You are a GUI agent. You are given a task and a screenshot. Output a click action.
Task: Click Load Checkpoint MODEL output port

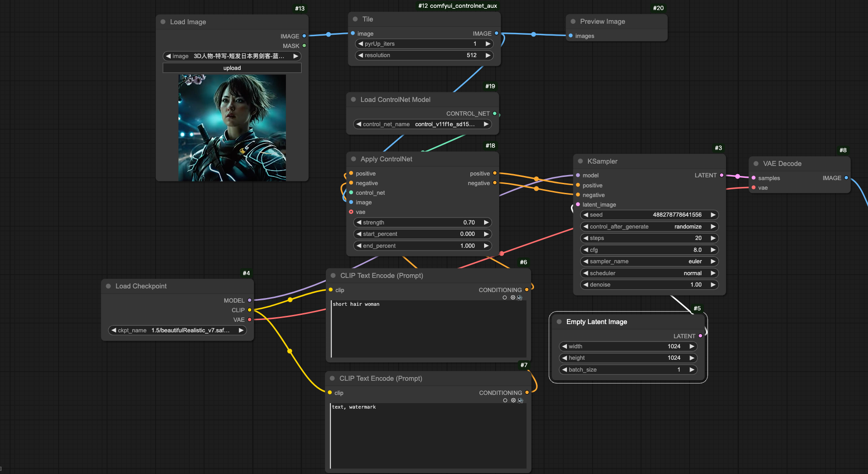pos(249,300)
